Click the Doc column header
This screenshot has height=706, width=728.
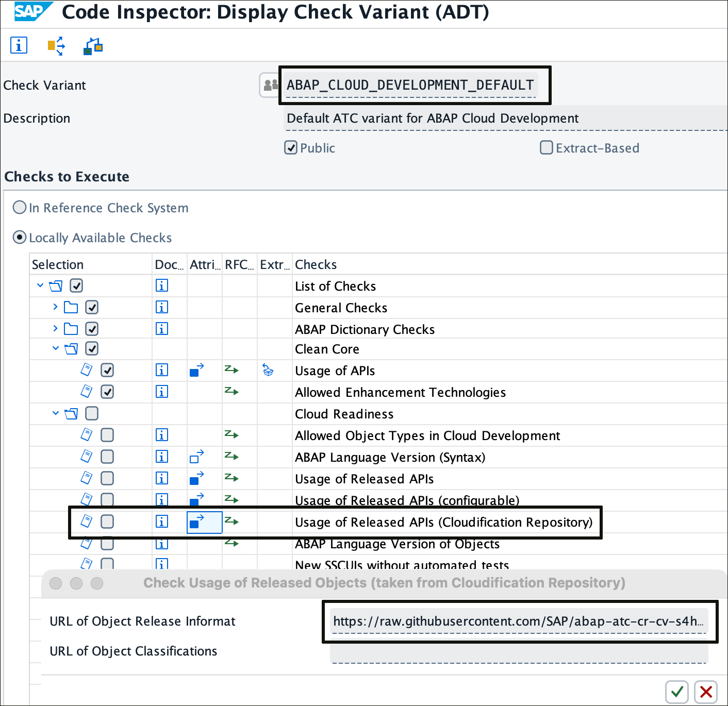pos(170,264)
